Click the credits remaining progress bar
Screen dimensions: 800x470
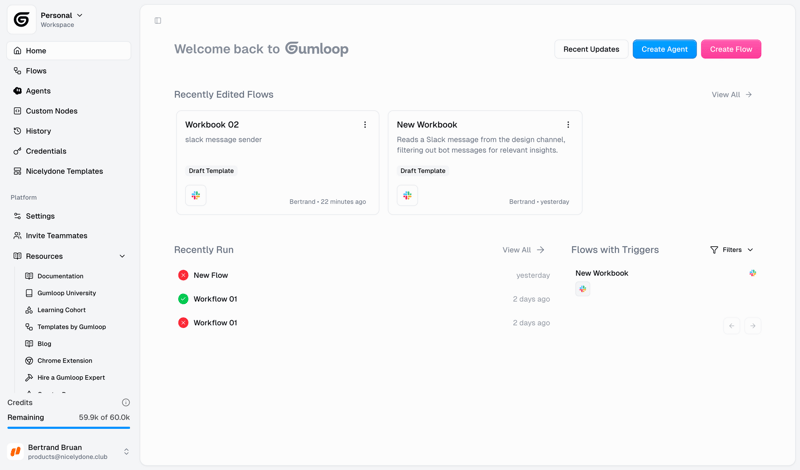[69, 428]
